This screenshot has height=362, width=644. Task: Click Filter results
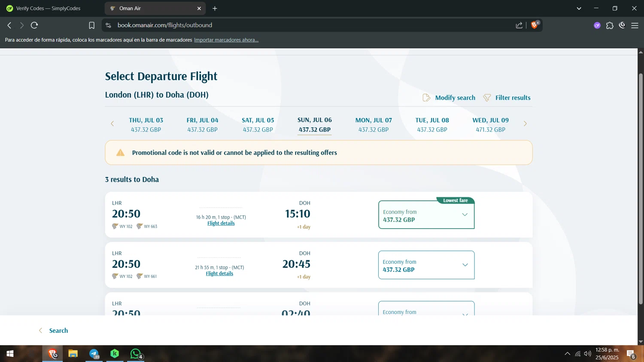507,98
